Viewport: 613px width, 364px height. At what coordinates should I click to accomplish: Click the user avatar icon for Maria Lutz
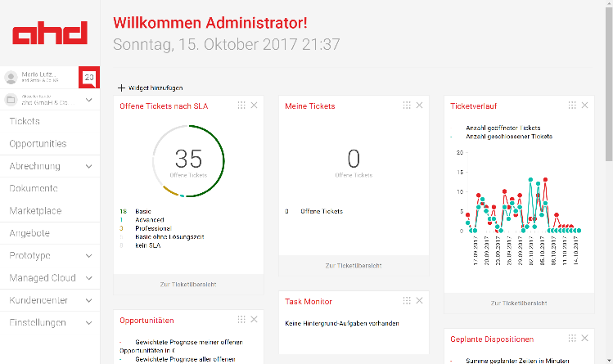coord(11,77)
